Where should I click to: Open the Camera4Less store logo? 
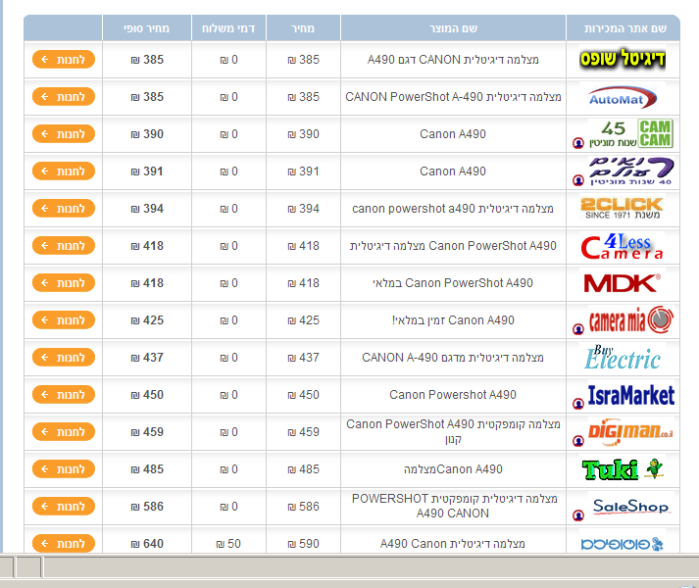click(622, 246)
